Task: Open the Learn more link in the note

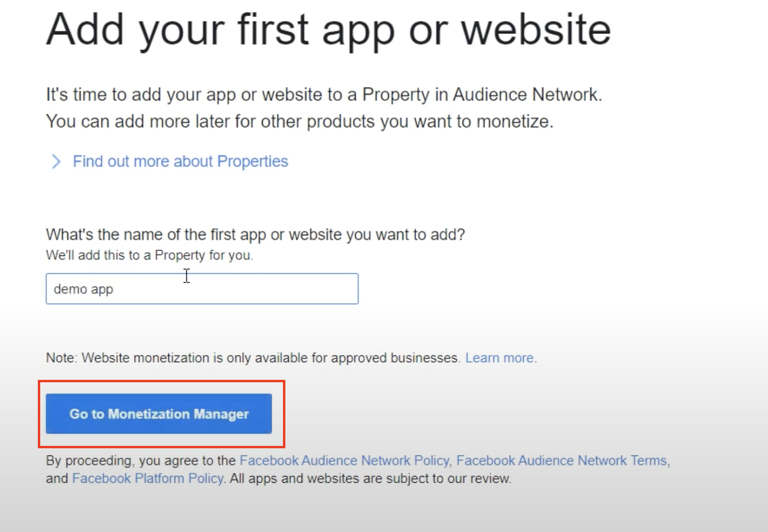Action: coord(501,358)
